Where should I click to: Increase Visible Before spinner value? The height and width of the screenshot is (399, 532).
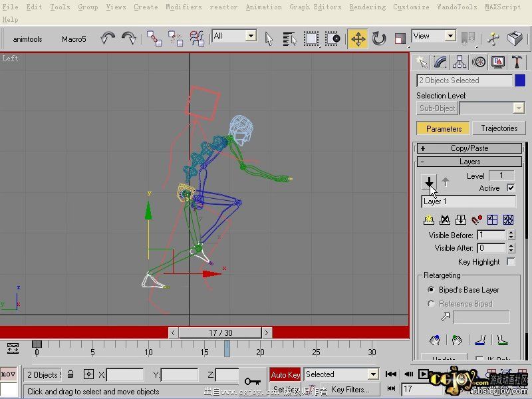tap(511, 232)
